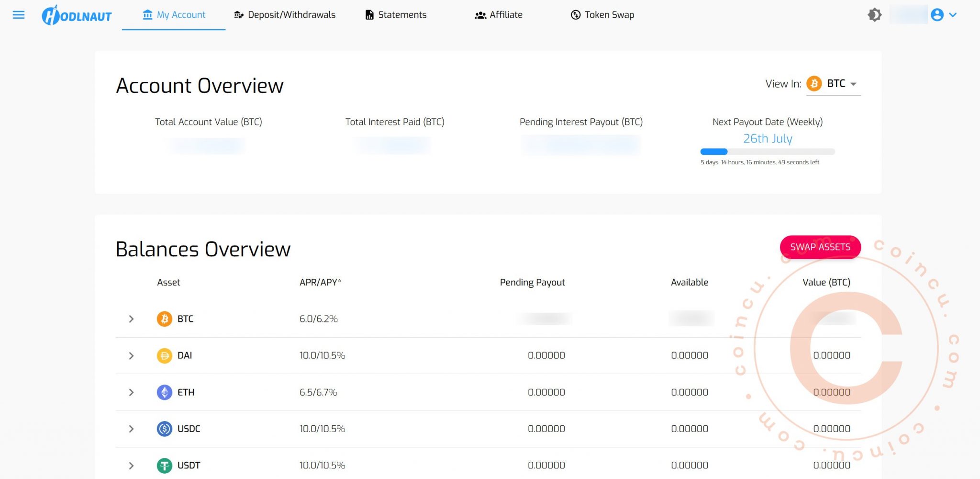Viewport: 980px width, 479px height.
Task: Click the DAI coin icon
Action: coord(164,356)
